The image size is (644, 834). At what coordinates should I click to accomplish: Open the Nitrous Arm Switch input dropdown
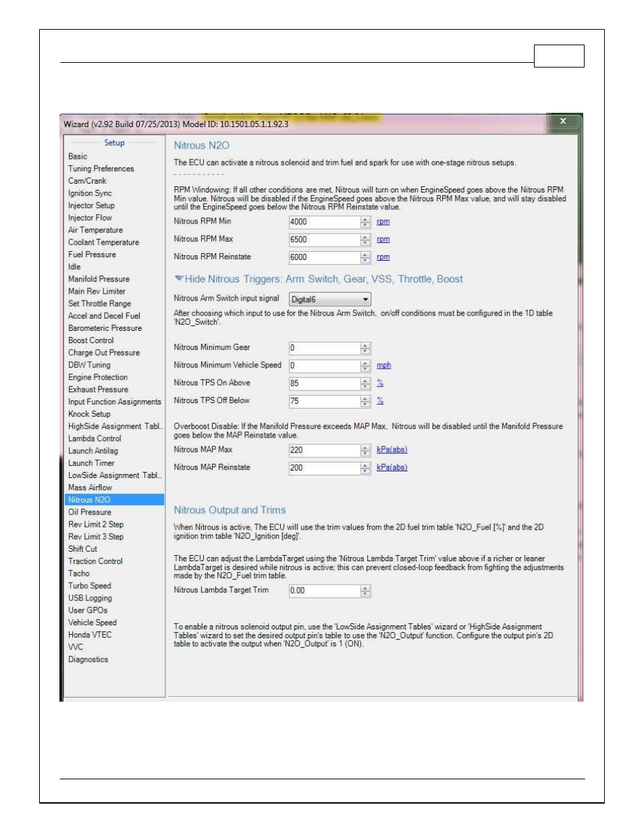[330, 299]
